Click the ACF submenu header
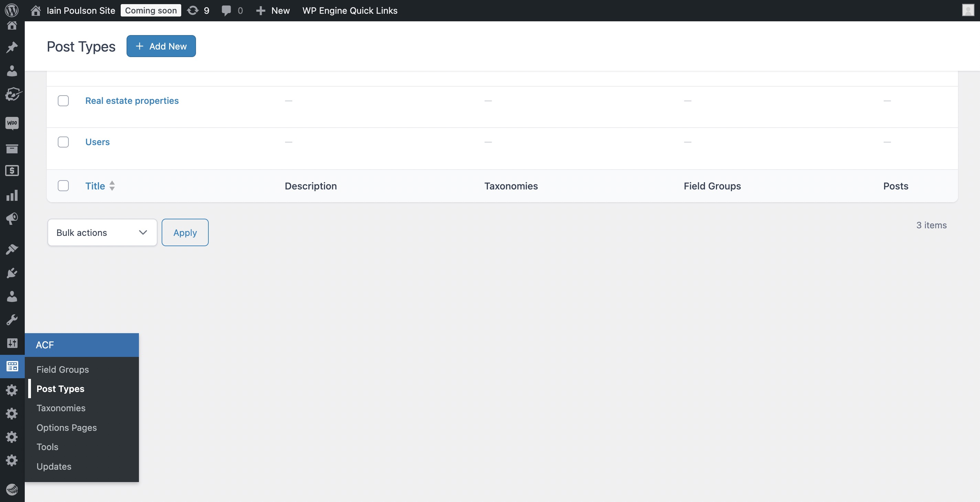Viewport: 980px width, 502px height. point(82,345)
